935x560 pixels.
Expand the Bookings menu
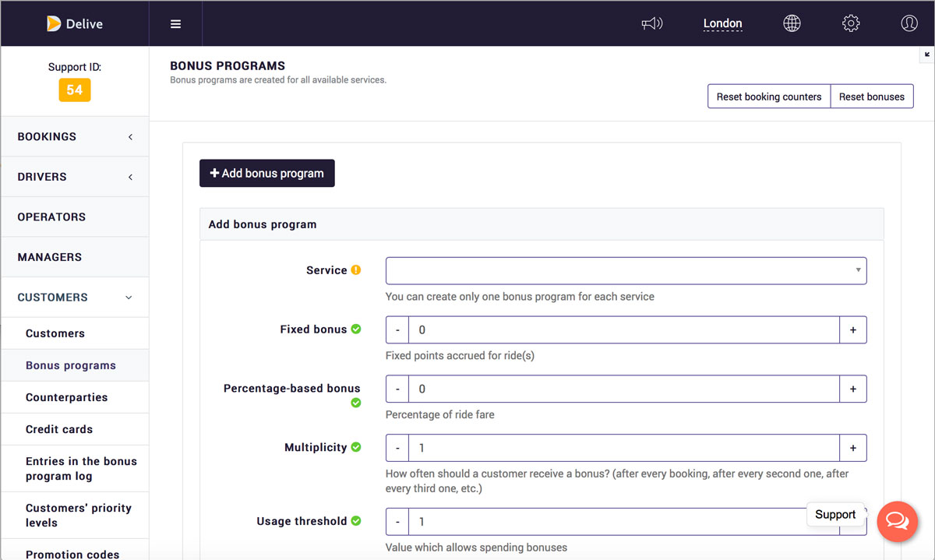click(x=75, y=136)
